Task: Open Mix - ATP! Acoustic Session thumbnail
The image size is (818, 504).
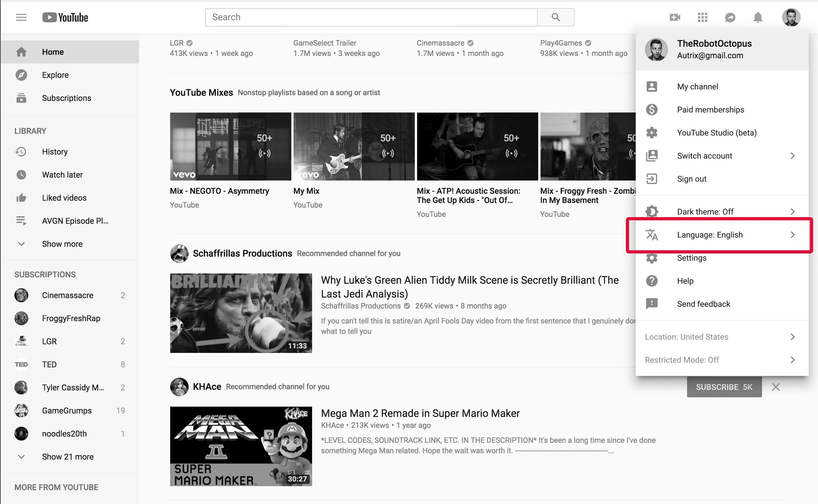Action: coord(477,147)
